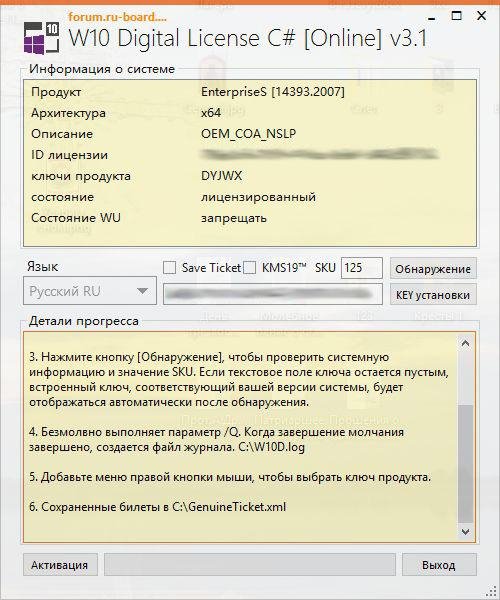Click the progress details scrollbar thumb
Screen dimensions: 500x600
point(465,464)
